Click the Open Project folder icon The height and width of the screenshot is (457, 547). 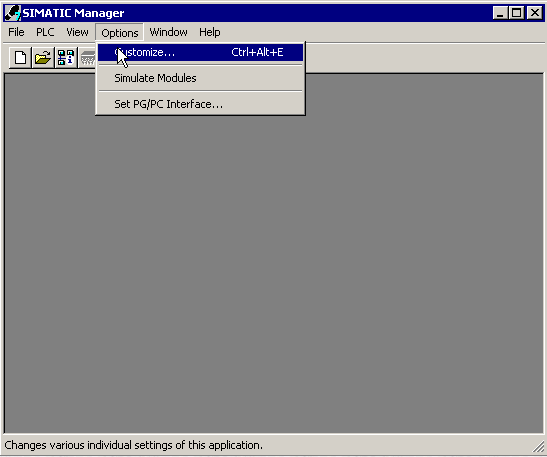43,58
